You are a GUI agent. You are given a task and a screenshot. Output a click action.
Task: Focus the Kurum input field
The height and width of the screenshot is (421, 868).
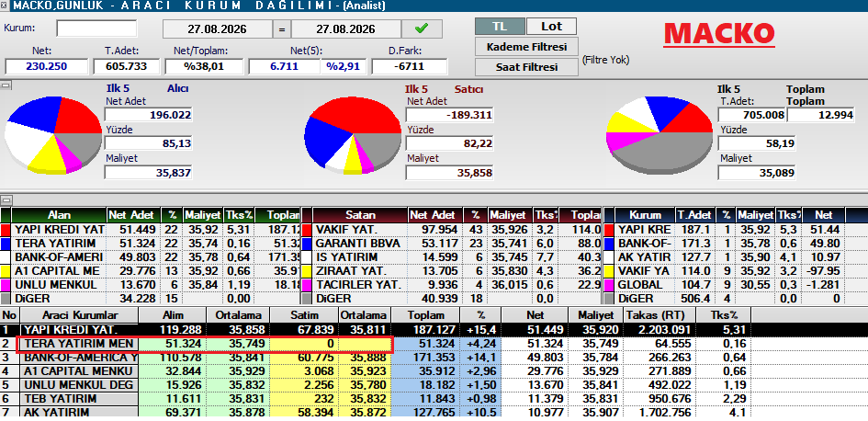(x=96, y=28)
